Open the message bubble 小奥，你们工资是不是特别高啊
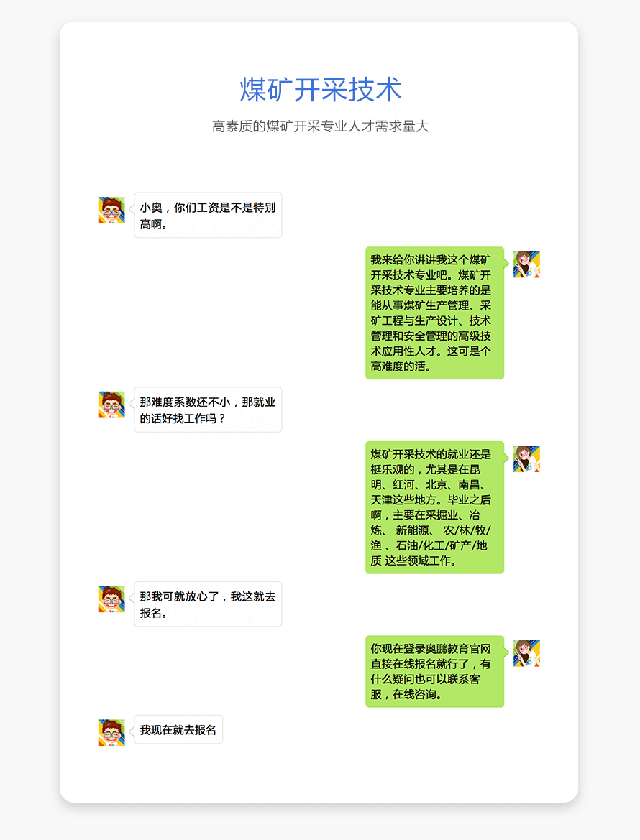This screenshot has height=840, width=640. pos(208,216)
